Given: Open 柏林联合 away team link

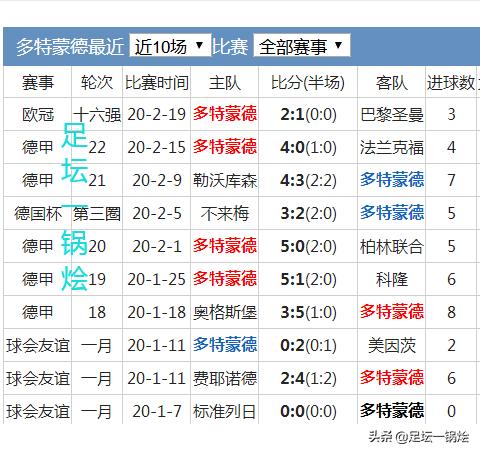Looking at the screenshot, I should (392, 246).
